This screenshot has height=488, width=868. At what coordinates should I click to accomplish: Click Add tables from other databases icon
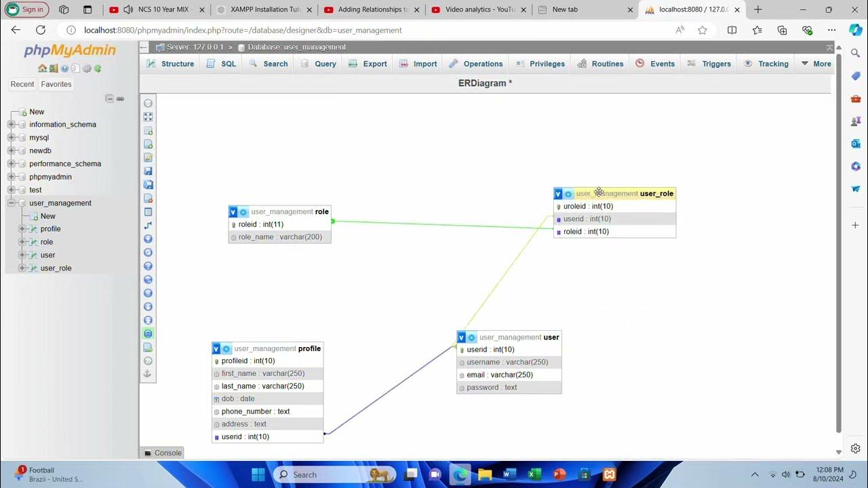pos(148,130)
